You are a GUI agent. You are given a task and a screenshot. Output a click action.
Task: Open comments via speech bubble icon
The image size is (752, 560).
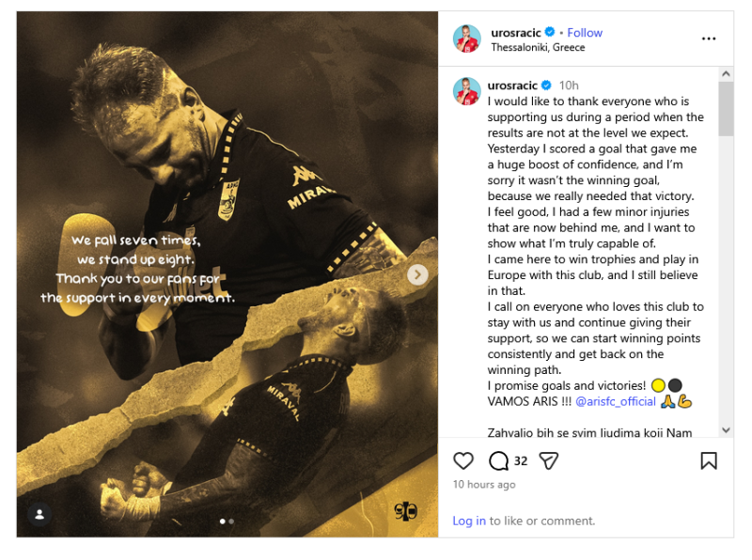pyautogui.click(x=498, y=460)
